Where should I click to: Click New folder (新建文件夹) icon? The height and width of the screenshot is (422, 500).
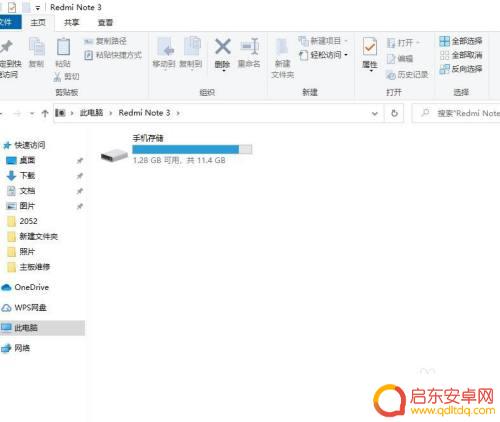click(x=282, y=47)
